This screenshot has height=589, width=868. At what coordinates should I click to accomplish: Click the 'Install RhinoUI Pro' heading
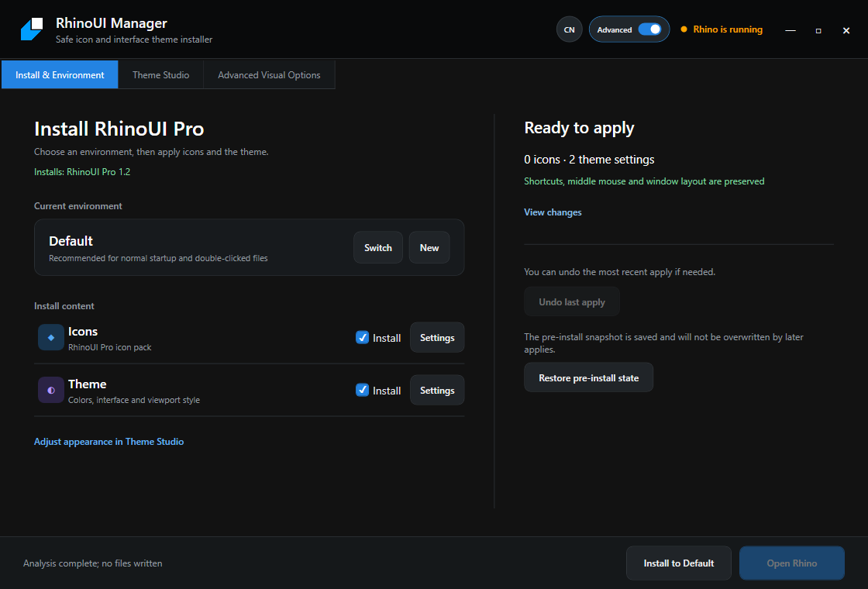[119, 129]
